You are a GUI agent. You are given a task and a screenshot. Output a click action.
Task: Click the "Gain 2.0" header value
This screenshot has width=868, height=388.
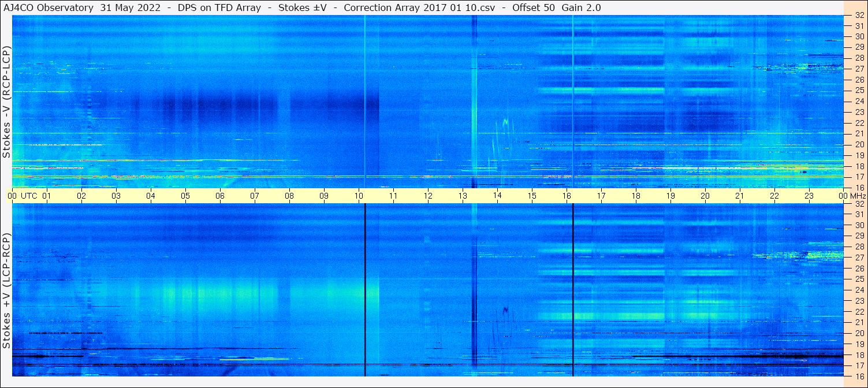pyautogui.click(x=581, y=8)
